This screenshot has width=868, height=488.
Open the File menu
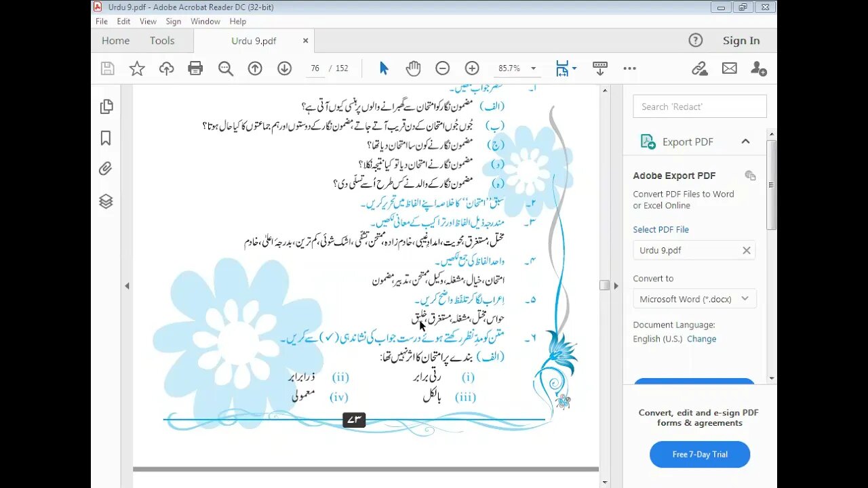[x=102, y=22]
